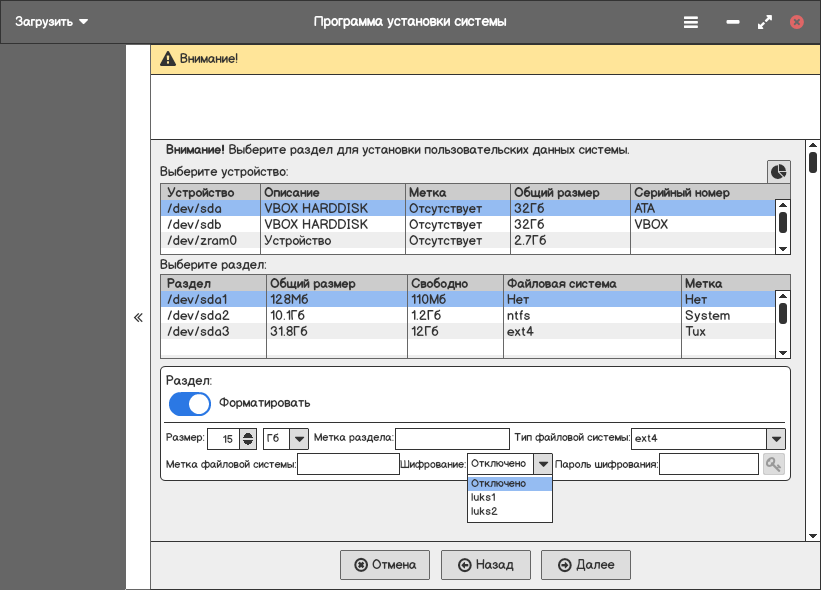Open the Тип файловой системы ext4 combo box
The width and height of the screenshot is (821, 590).
tap(775, 439)
